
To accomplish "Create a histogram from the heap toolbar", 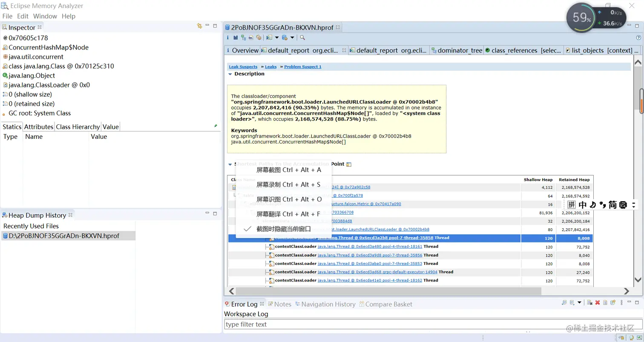I will [x=236, y=37].
